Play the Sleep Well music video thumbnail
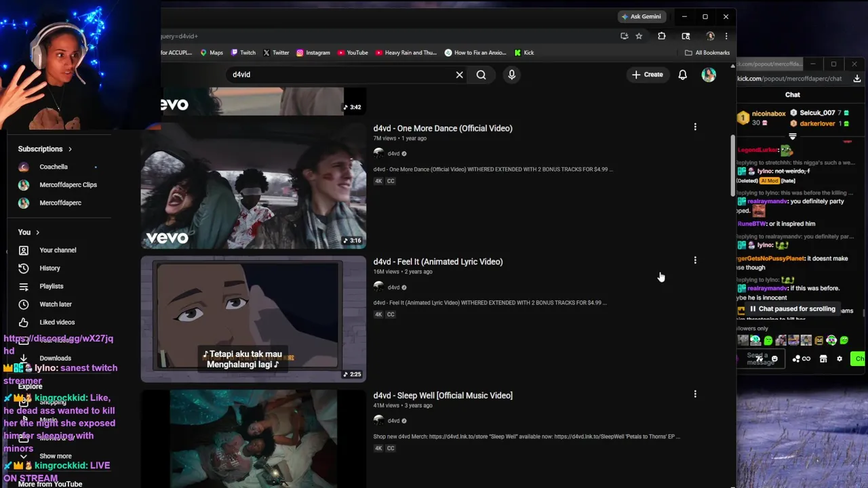Screen dimensions: 868x488 point(253,439)
